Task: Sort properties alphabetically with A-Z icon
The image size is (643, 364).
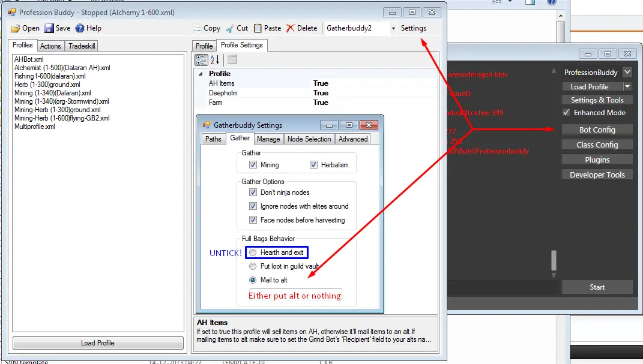Action: tap(215, 60)
